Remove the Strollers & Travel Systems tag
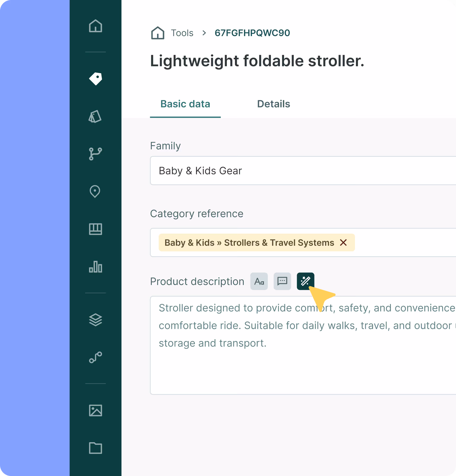The image size is (456, 476). pos(343,242)
